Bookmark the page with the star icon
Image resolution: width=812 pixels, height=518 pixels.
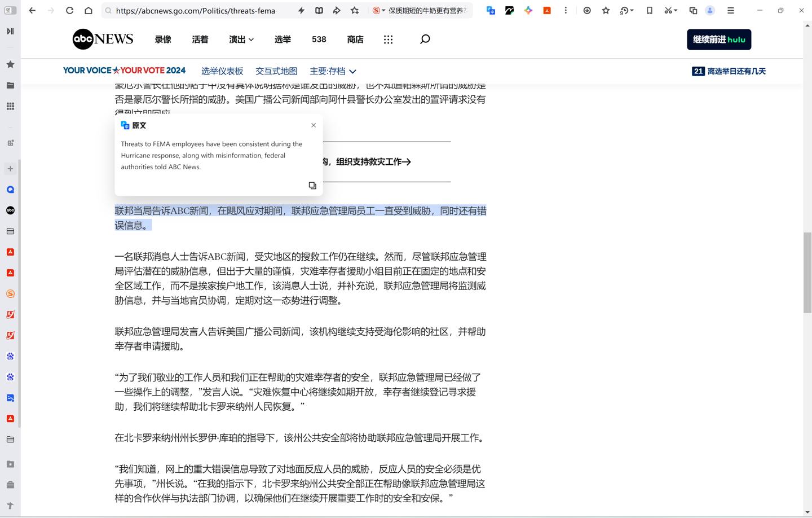606,10
